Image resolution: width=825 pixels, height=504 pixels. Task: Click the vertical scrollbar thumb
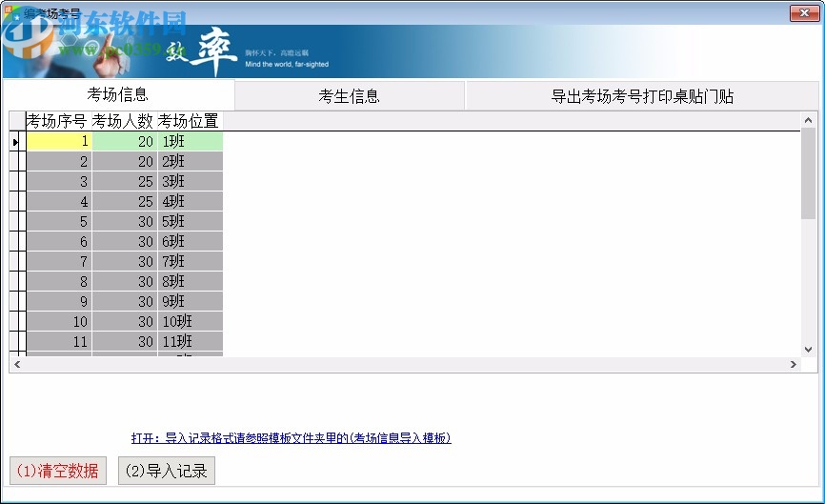click(x=808, y=173)
